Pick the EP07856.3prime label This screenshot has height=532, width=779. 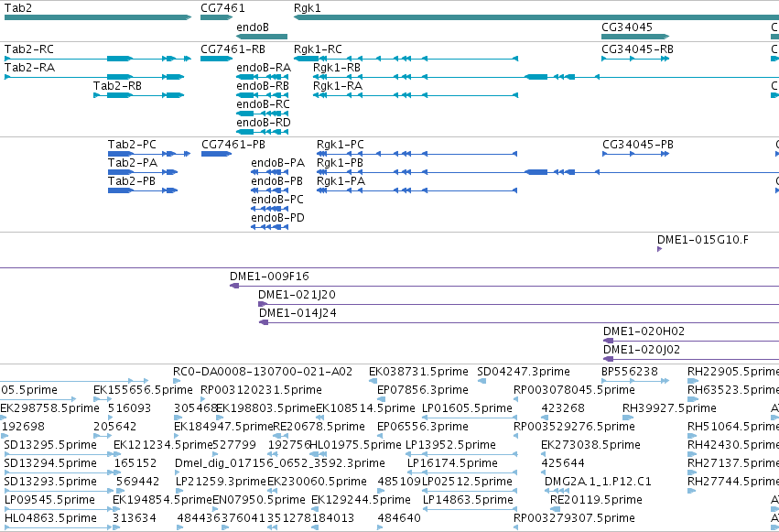pyautogui.click(x=423, y=390)
